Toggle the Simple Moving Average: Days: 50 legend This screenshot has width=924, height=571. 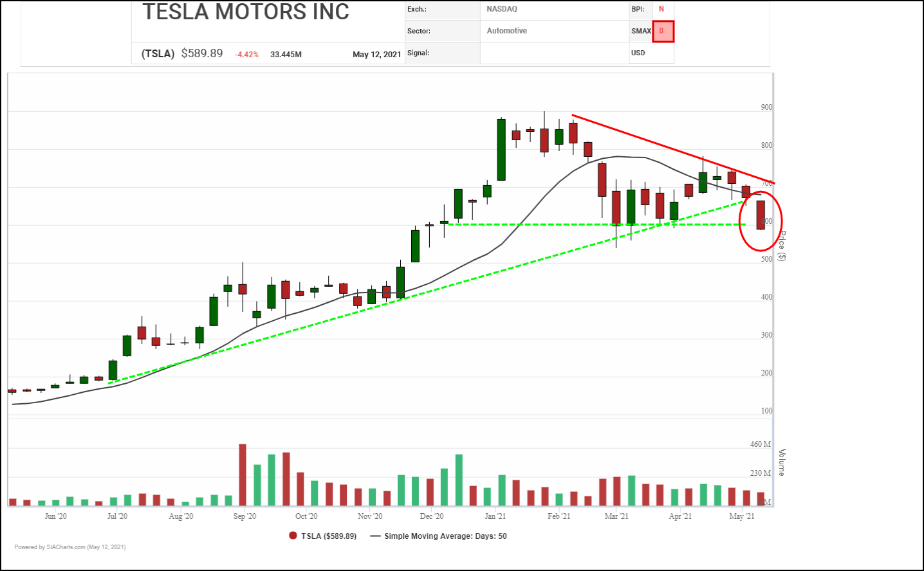(445, 536)
